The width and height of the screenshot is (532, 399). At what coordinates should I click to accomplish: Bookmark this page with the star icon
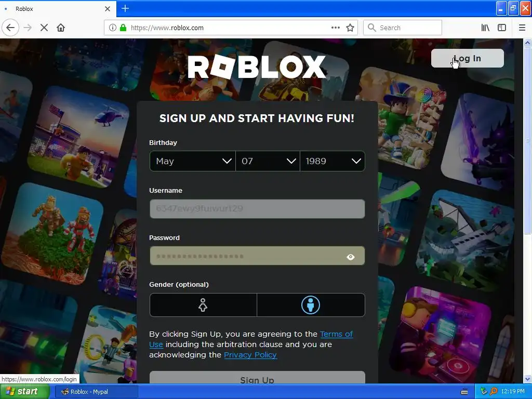coord(350,28)
